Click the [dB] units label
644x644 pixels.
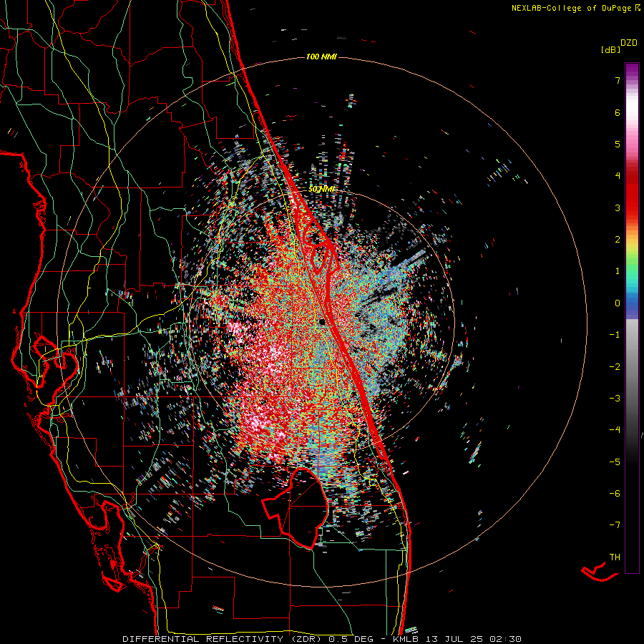point(610,49)
